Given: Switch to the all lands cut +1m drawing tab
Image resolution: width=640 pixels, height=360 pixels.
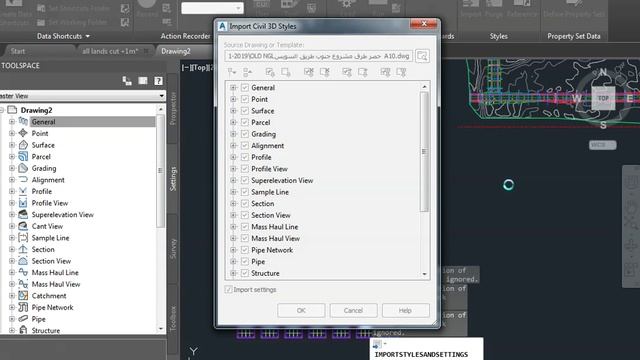Looking at the screenshot, I should (110, 51).
